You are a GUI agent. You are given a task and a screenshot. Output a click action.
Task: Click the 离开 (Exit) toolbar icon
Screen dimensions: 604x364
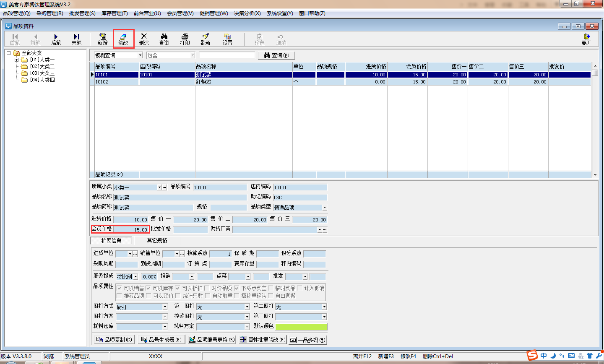[x=586, y=39]
